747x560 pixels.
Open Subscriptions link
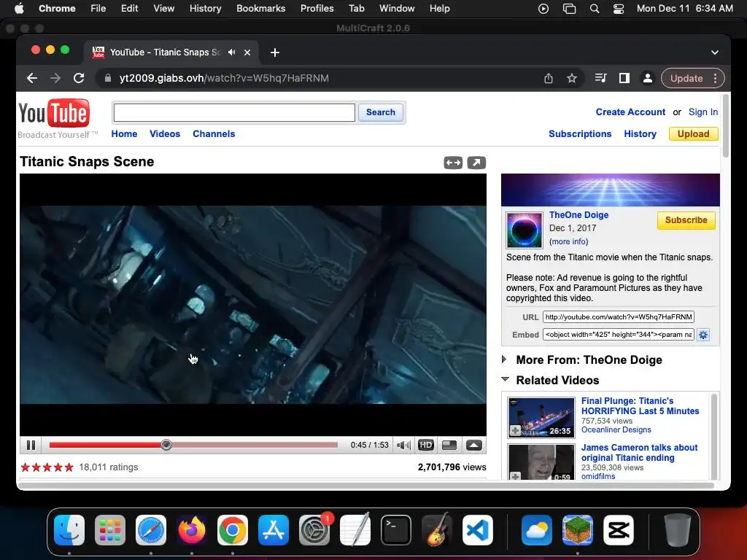(x=580, y=134)
